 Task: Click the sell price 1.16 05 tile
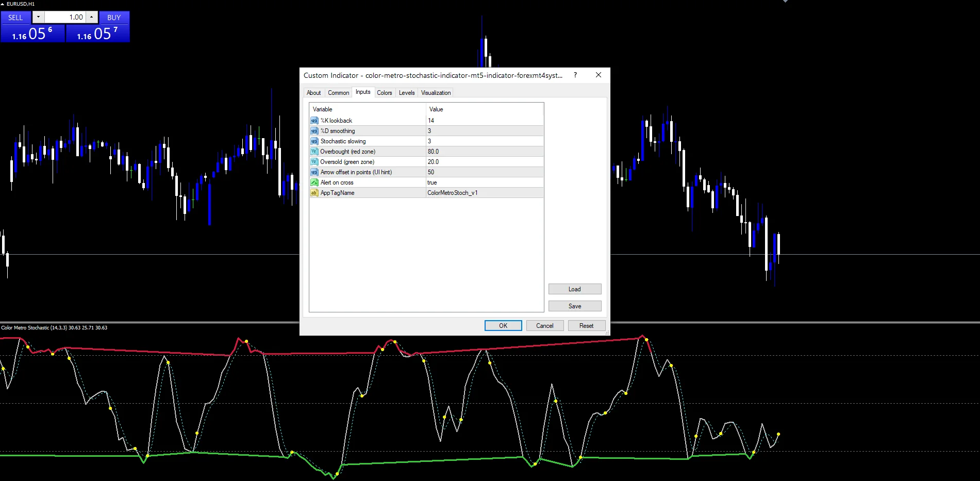tap(32, 34)
